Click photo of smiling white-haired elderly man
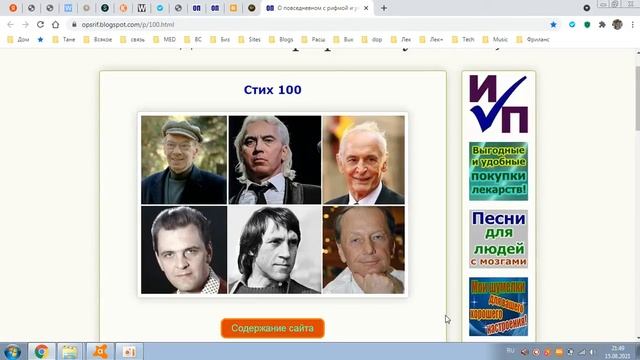Image resolution: width=640 pixels, height=360 pixels. click(364, 160)
